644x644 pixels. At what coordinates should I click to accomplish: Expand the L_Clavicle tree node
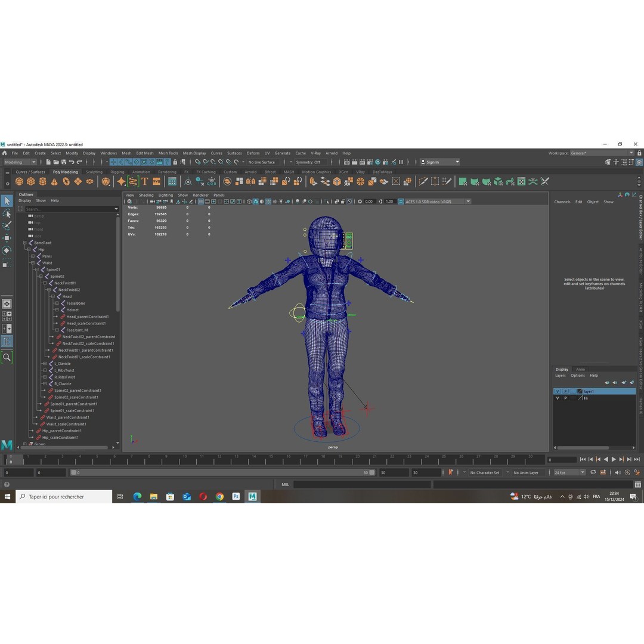[x=45, y=364]
